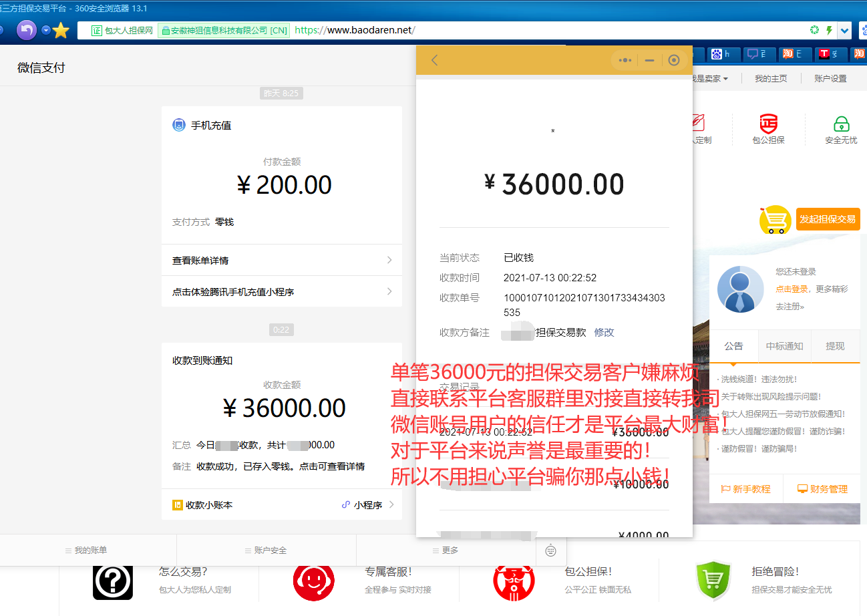The image size is (867, 616).
Task: Click the back arrow in yellow header
Action: click(x=435, y=60)
